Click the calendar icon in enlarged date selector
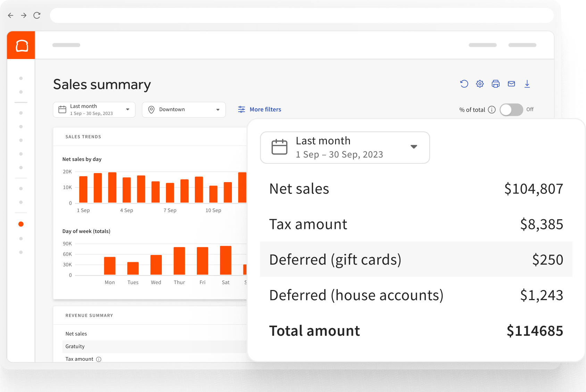The height and width of the screenshot is (392, 586). [x=279, y=147]
